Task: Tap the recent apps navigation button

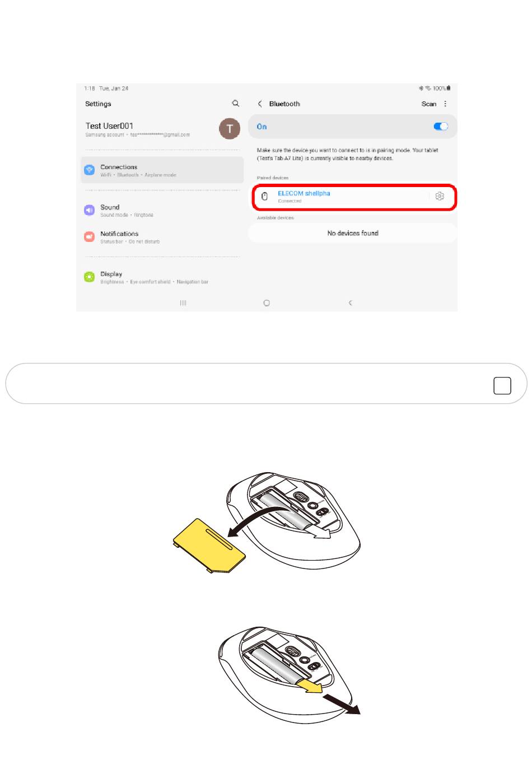Action: click(183, 303)
